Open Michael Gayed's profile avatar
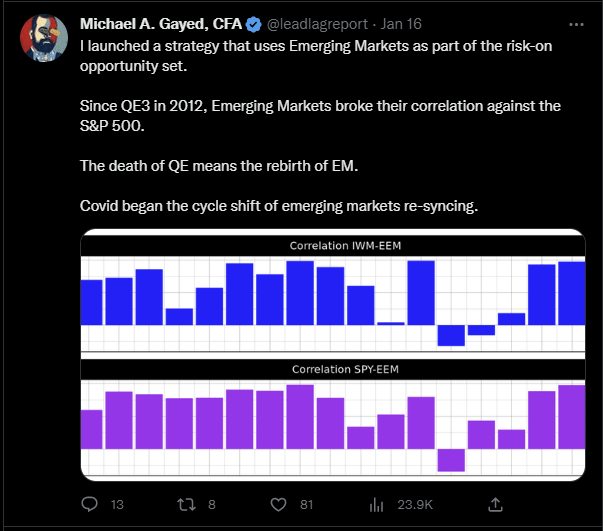This screenshot has width=603, height=531. coord(44,38)
